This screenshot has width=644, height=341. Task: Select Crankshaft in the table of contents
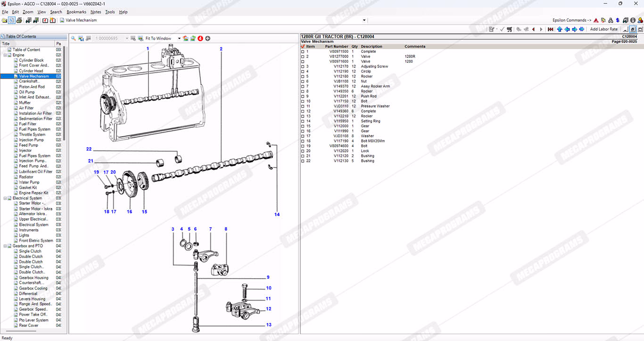[29, 81]
